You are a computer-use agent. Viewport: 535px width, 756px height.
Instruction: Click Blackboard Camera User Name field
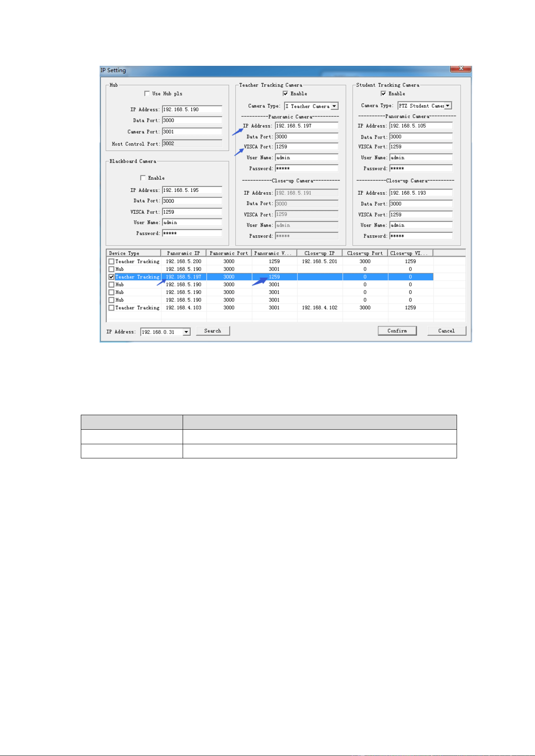click(x=192, y=223)
